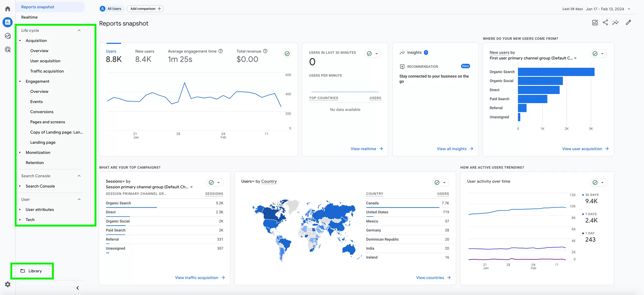Click the recommendation plus icon
644x295 pixels.
click(x=402, y=66)
